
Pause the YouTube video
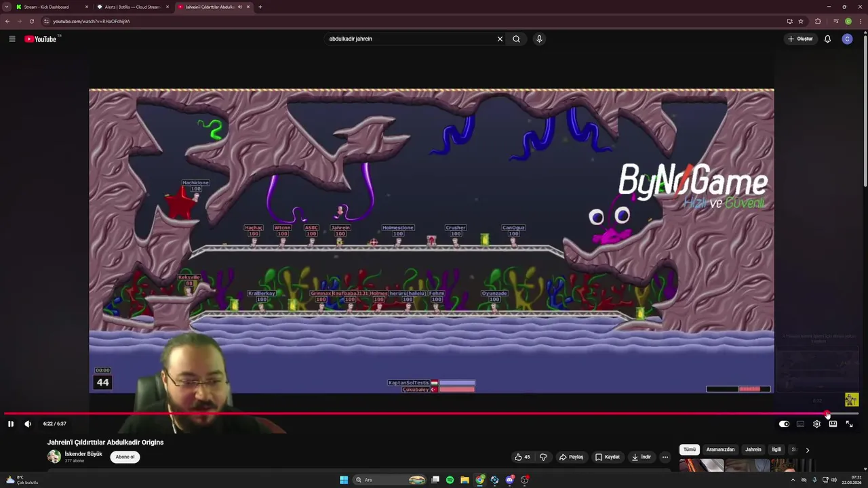pyautogui.click(x=10, y=424)
